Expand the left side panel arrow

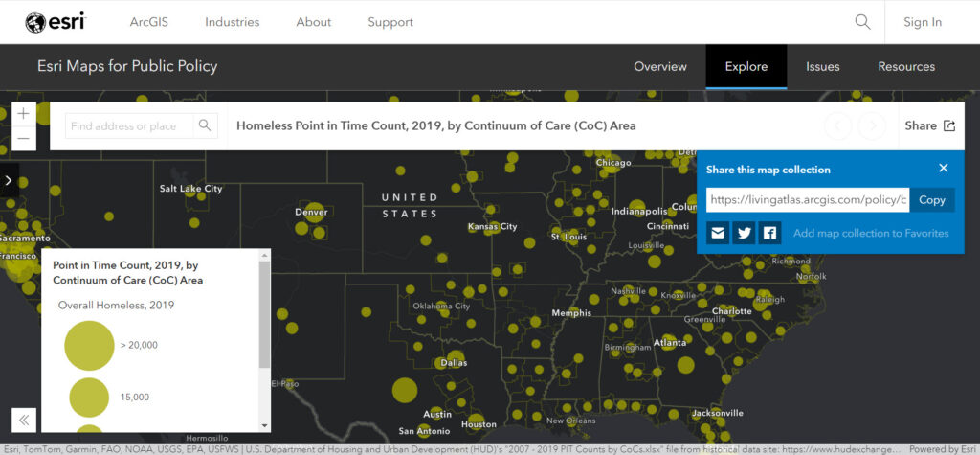tap(9, 180)
